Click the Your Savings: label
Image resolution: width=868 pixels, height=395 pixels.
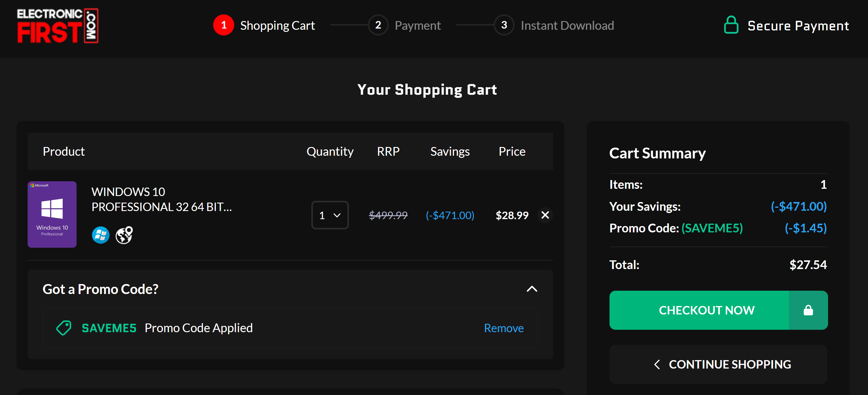click(x=645, y=207)
